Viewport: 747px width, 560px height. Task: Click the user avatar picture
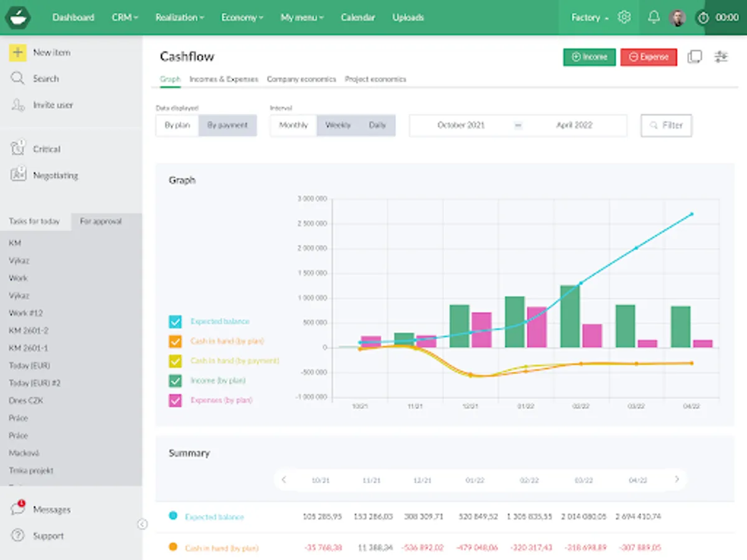coord(678,17)
